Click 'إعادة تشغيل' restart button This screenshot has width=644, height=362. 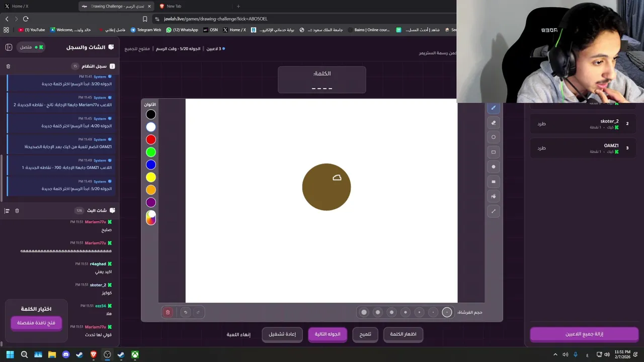(282, 334)
